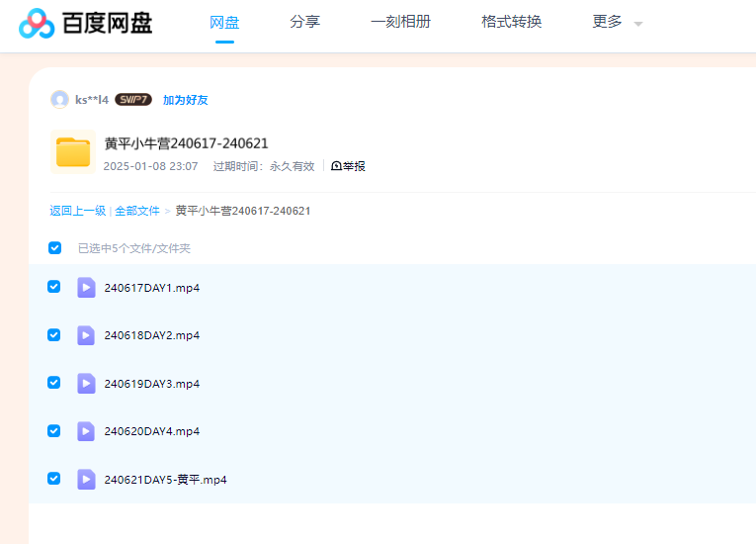Open the 更多 menu item
Viewport: 756px width, 544px height.
(607, 22)
